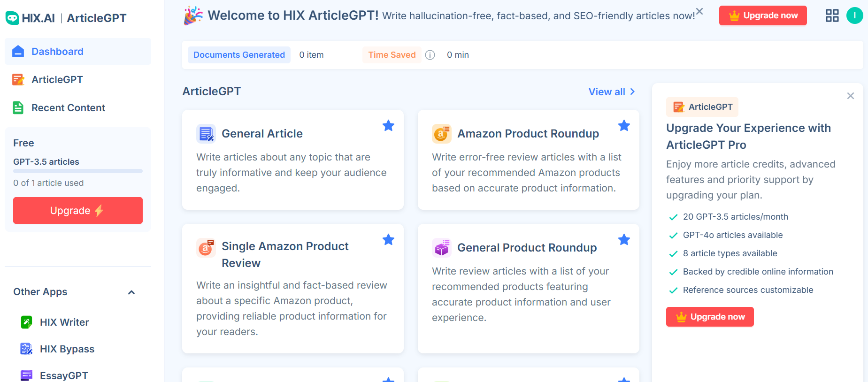The image size is (868, 382).
Task: Click the General Product Roundup box icon
Action: [x=442, y=248]
